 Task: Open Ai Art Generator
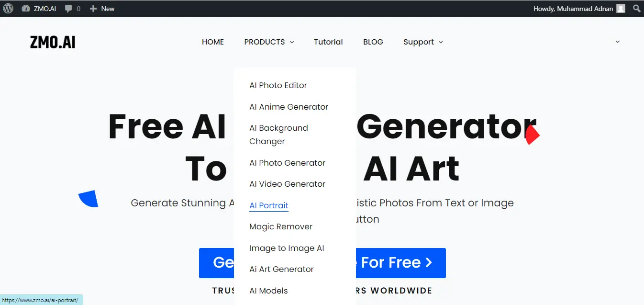[281, 269]
